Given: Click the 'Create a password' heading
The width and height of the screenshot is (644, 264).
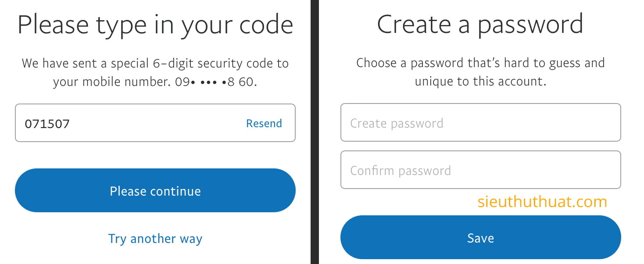Looking at the screenshot, I should pyautogui.click(x=480, y=25).
